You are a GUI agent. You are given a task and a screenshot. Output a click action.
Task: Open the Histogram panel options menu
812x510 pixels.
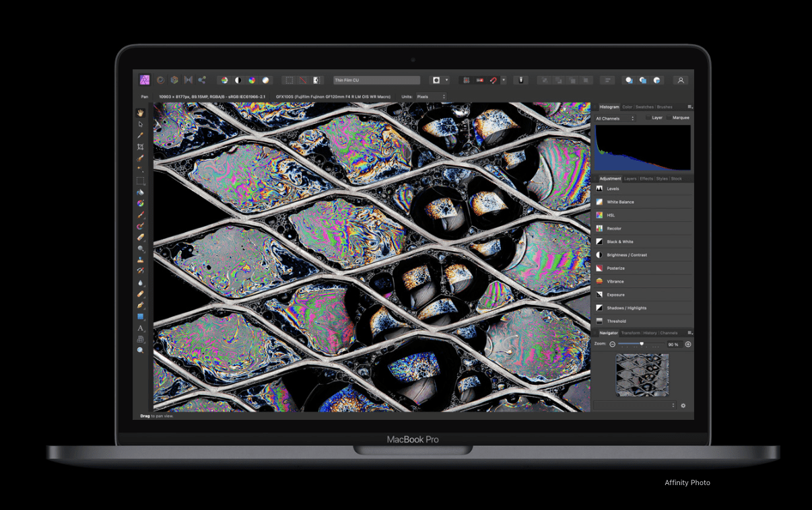pos(689,106)
